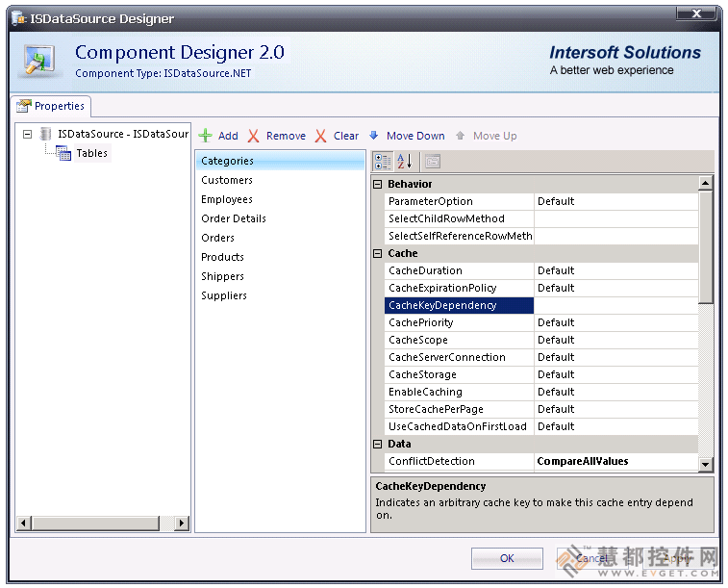Viewport: 728px width, 588px height.
Task: Select the CacheServerConnection property
Action: point(459,357)
